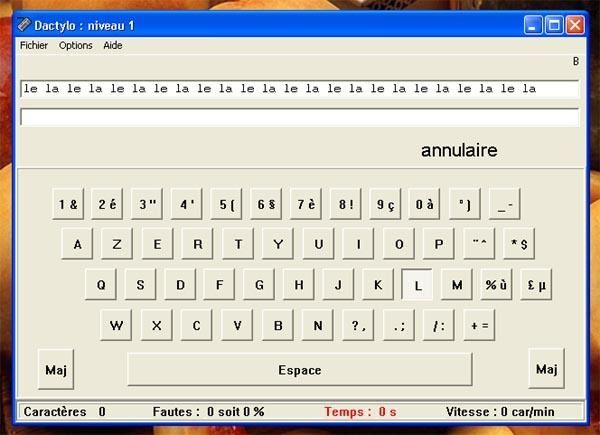600x435 pixels.
Task: Open the Options menu
Action: (x=75, y=46)
